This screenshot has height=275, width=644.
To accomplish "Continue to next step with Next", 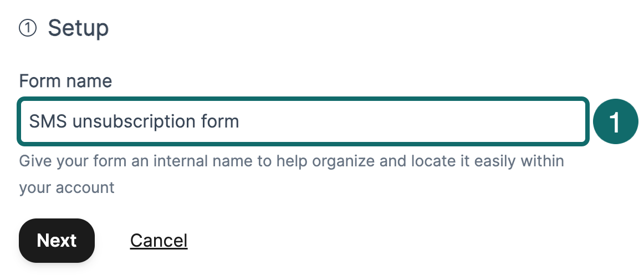I will tap(57, 241).
